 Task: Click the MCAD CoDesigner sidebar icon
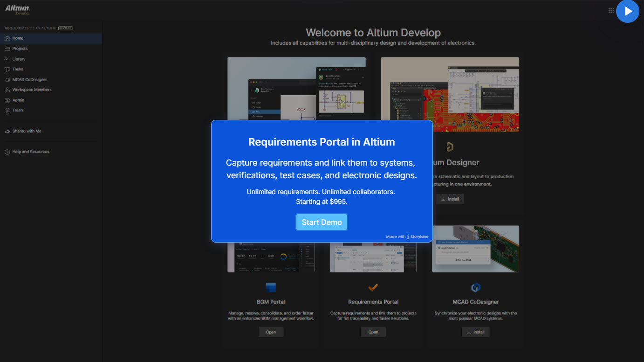click(x=7, y=80)
